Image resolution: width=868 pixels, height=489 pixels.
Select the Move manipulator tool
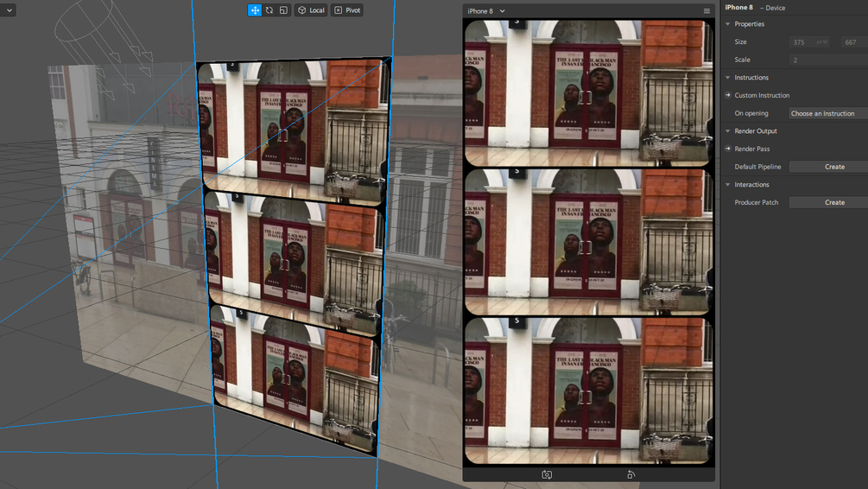[x=255, y=10]
